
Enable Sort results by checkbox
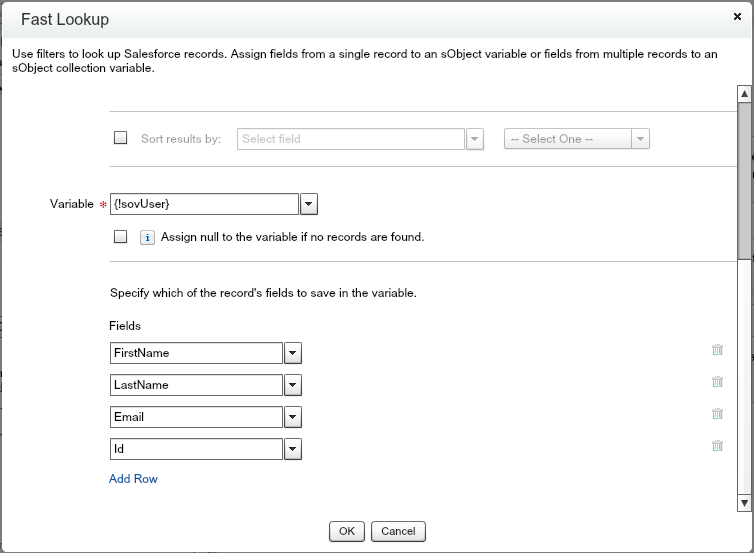click(x=121, y=139)
